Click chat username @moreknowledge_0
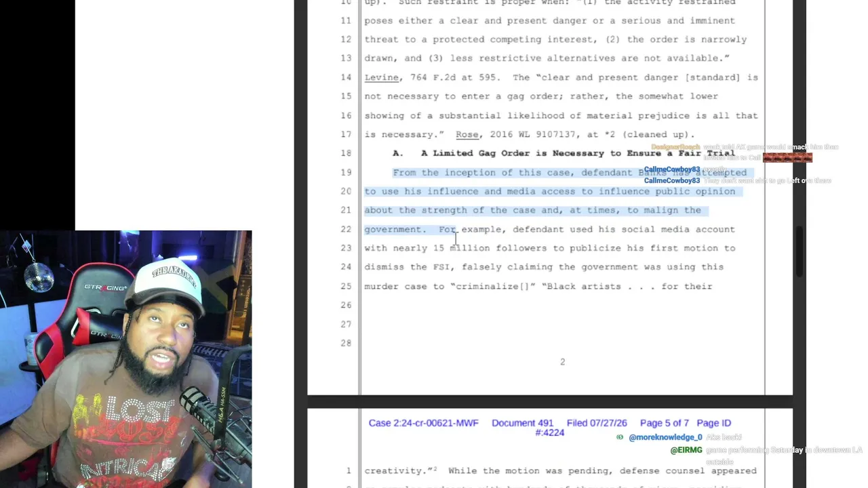This screenshot has width=868, height=488. [665, 437]
